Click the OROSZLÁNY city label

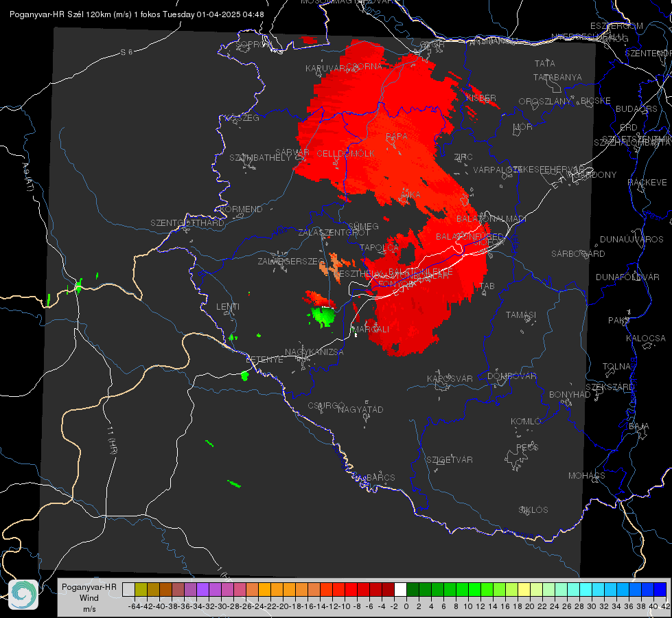pos(545,101)
